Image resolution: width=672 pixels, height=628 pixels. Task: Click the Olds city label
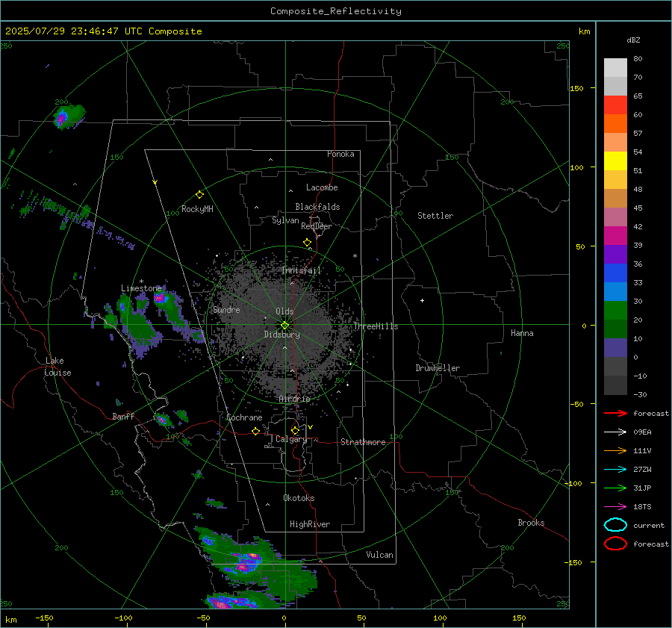tap(284, 311)
